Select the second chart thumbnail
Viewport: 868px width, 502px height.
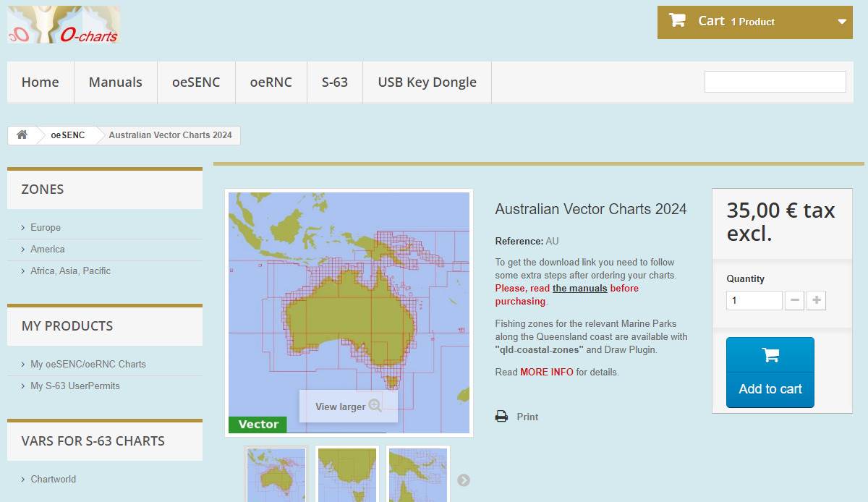347,475
